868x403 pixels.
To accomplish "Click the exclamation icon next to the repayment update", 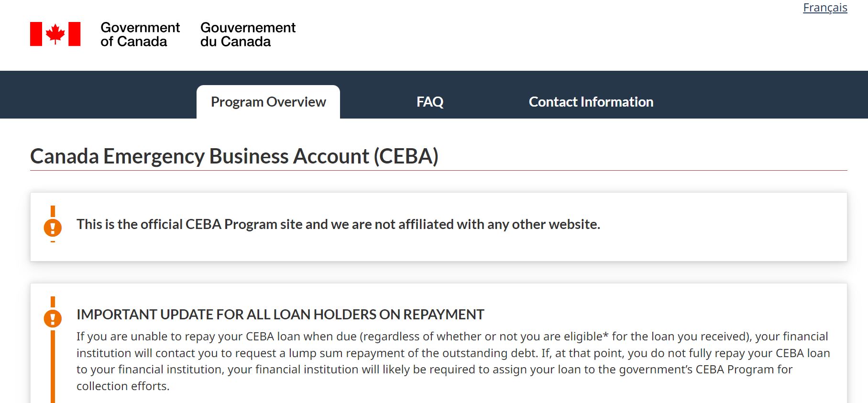I will [52, 319].
